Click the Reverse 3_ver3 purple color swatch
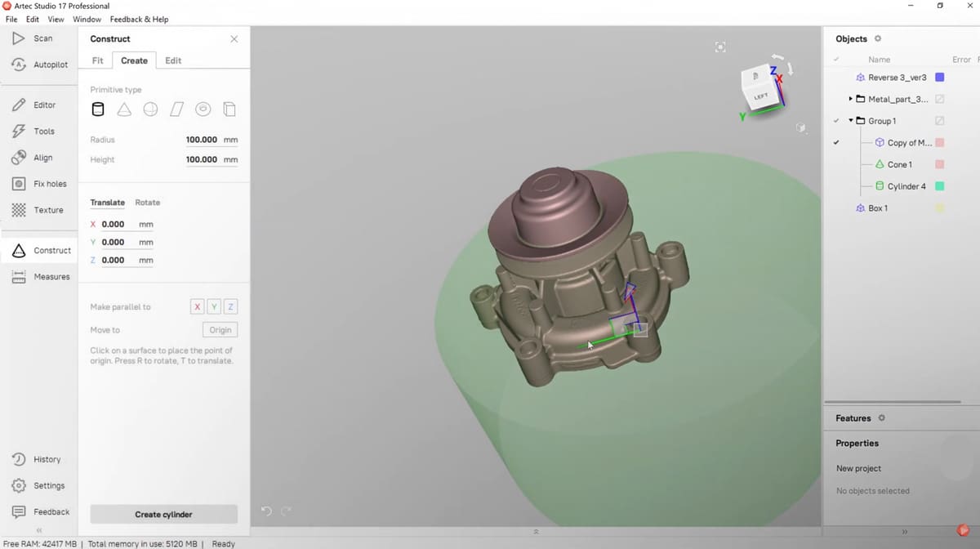 point(940,78)
